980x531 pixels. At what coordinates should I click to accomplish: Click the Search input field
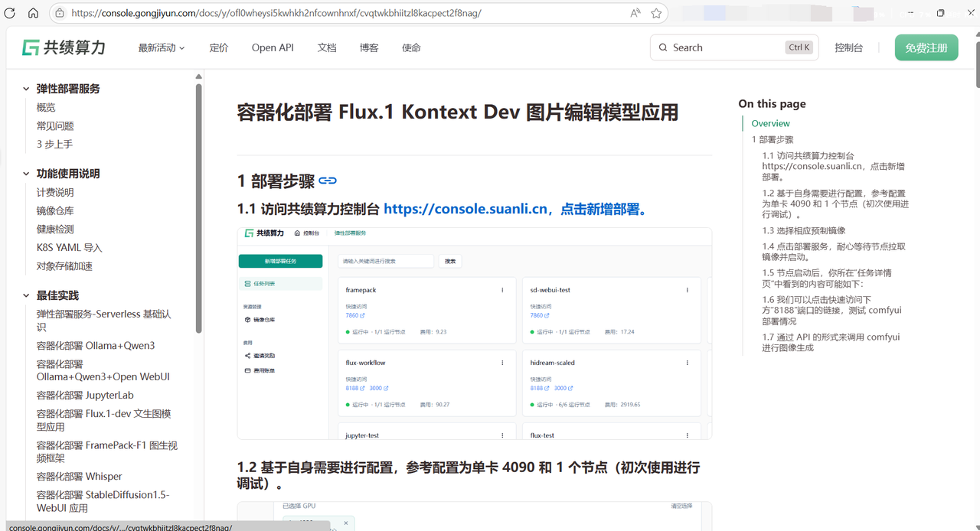[x=734, y=47]
